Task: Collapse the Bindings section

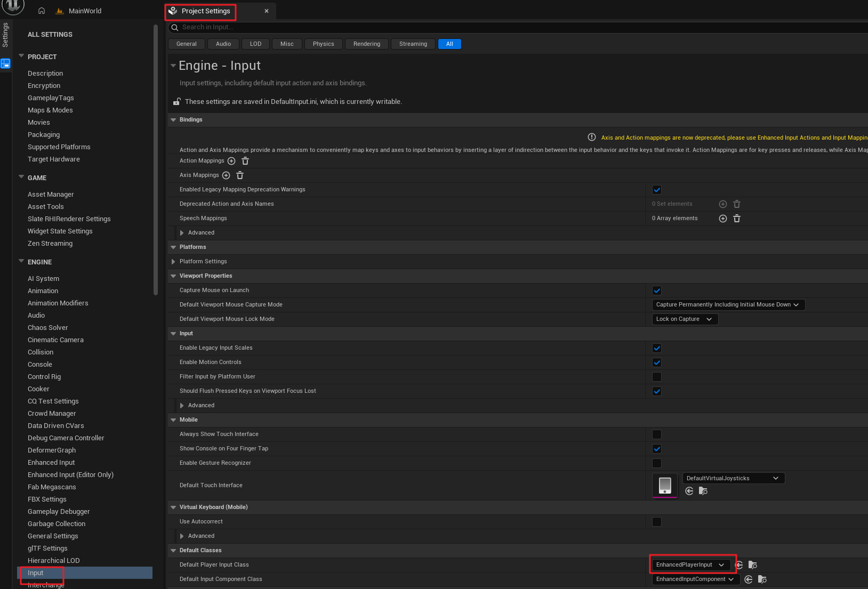Action: [173, 120]
